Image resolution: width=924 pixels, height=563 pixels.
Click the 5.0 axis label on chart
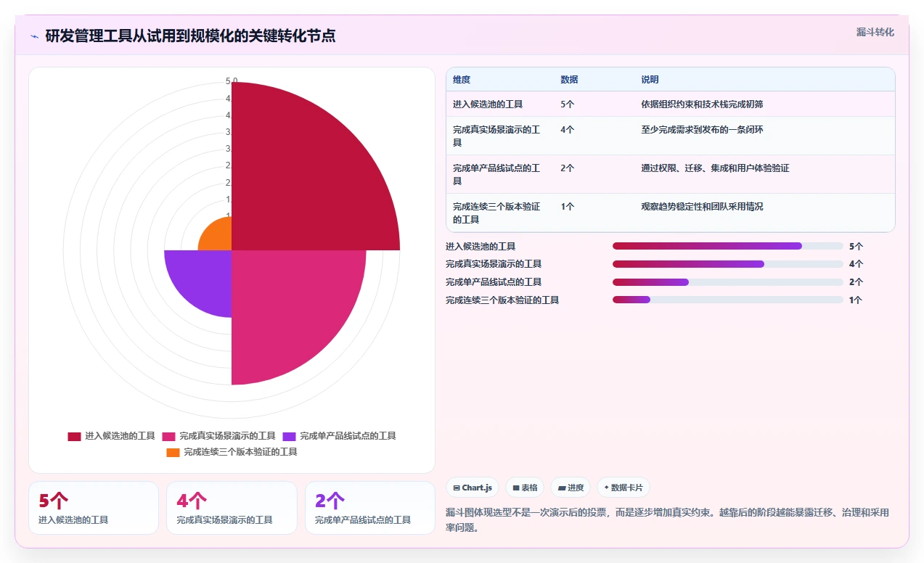[x=232, y=81]
